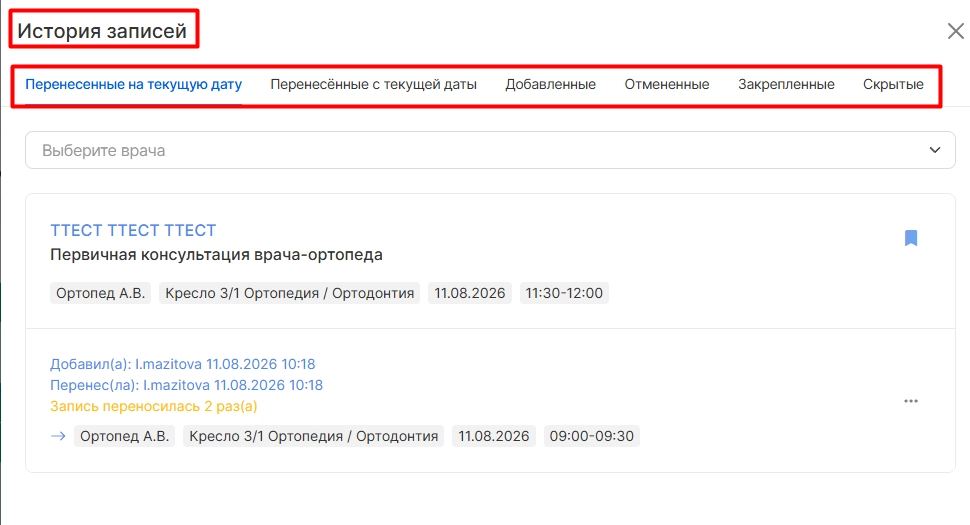Toggle the blue bookmark pin icon
Viewport: 970px width, 525px height.
(911, 238)
